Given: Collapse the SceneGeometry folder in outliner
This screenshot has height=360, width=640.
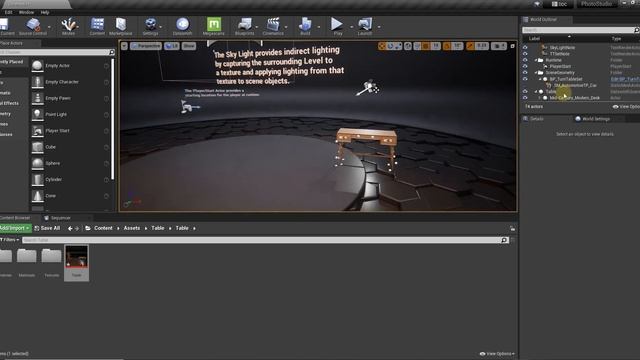Looking at the screenshot, I should (536, 73).
